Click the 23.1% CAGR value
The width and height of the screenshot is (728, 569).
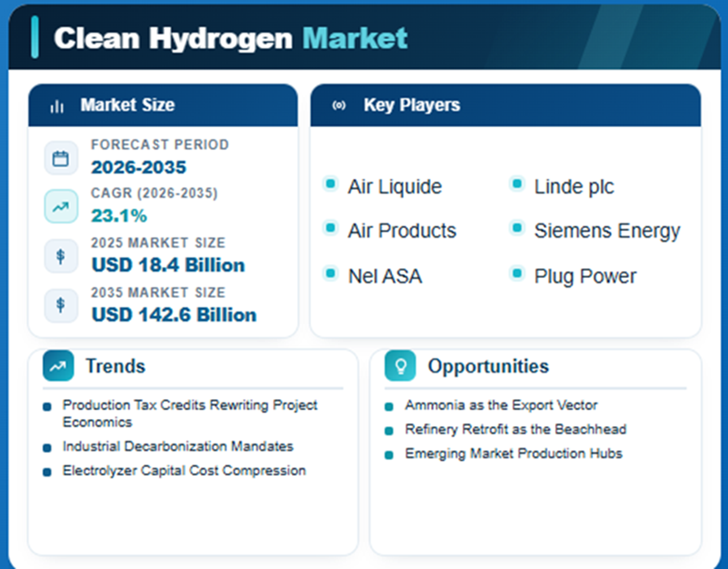(119, 216)
